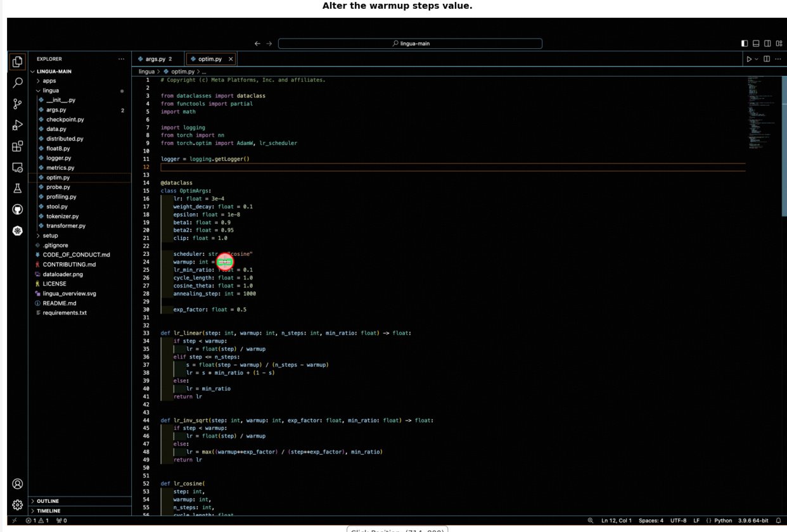Click the UTF-8 encoding in status bar
The image size is (787, 532).
coord(678,521)
